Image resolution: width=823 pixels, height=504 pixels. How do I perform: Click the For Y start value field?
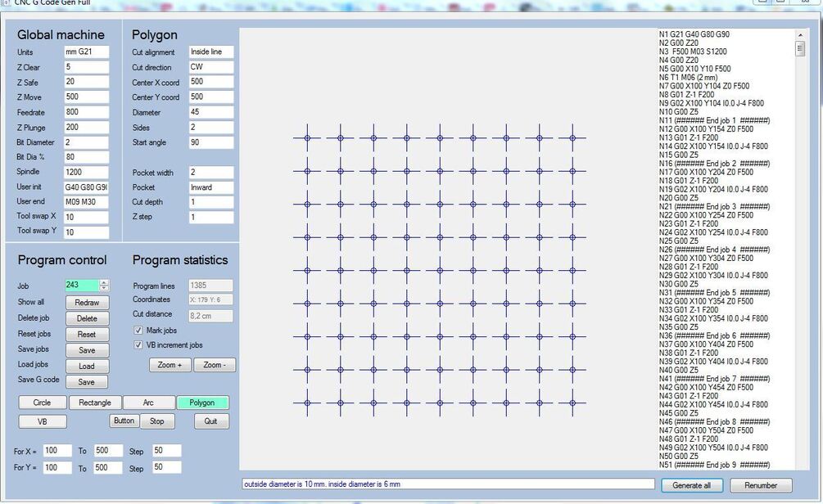click(x=57, y=467)
